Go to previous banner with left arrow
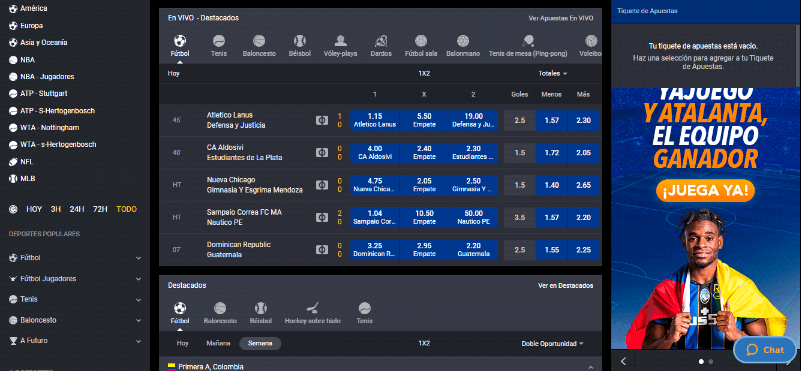 pos(623,361)
